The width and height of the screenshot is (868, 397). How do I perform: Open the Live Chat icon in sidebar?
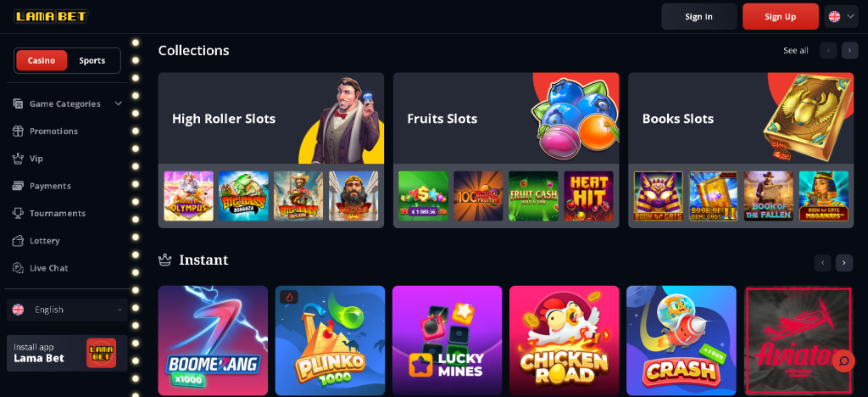coord(19,268)
